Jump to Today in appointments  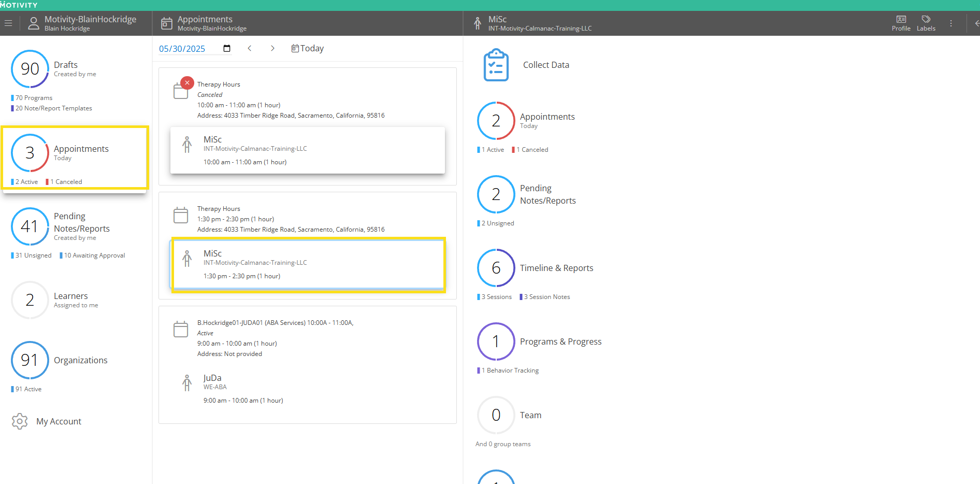click(x=308, y=48)
